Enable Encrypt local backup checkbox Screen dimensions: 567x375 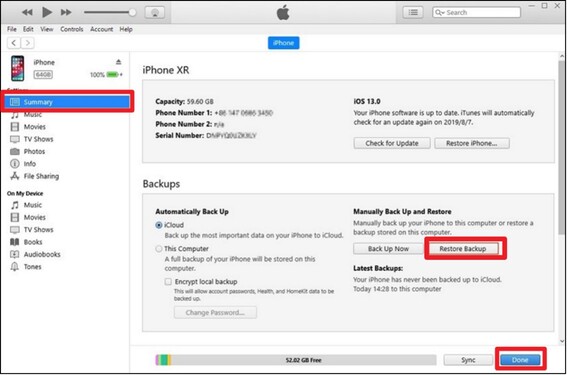(168, 281)
